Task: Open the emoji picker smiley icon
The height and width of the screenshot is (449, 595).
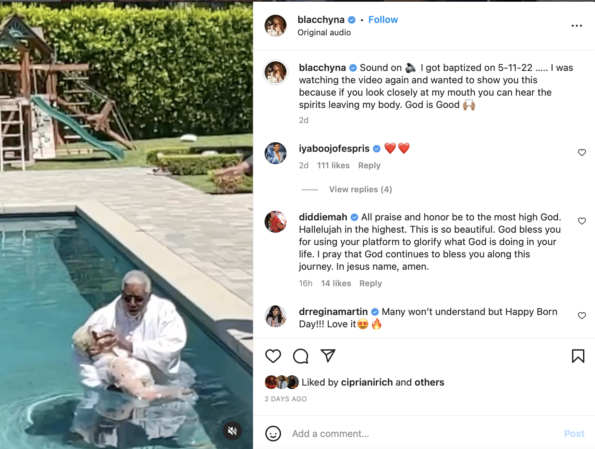Action: pyautogui.click(x=273, y=433)
